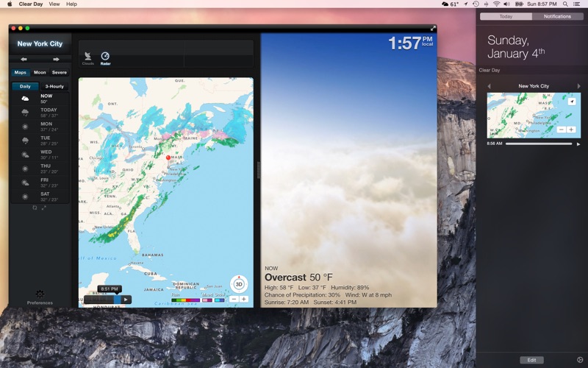Play the radar animation on the main map

126,300
